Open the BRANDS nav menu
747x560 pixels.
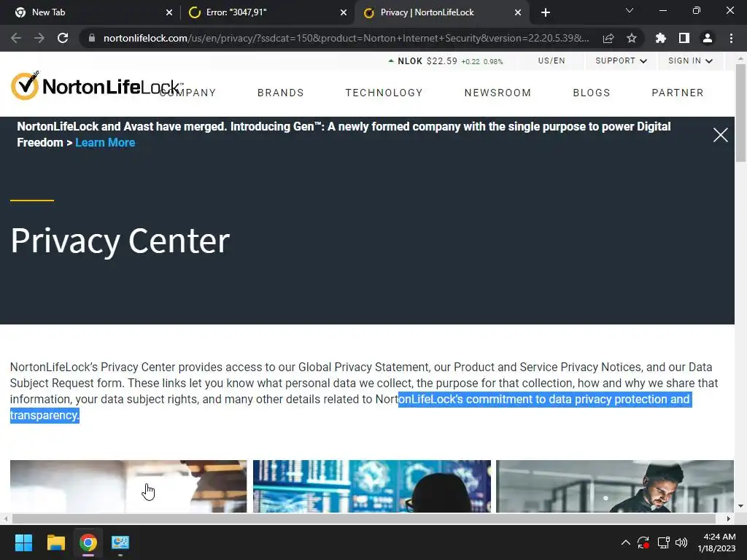pyautogui.click(x=281, y=93)
